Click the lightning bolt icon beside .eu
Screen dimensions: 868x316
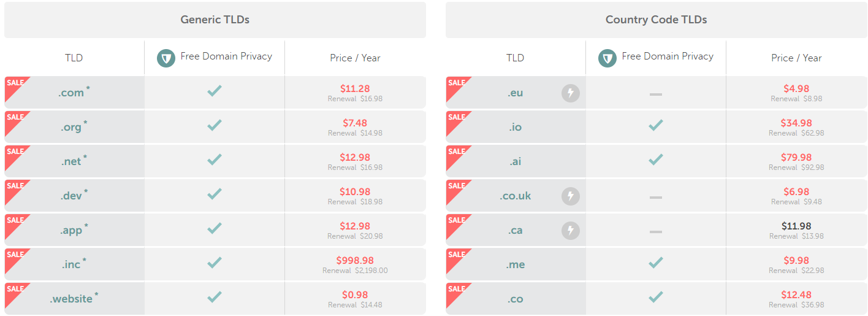(571, 93)
